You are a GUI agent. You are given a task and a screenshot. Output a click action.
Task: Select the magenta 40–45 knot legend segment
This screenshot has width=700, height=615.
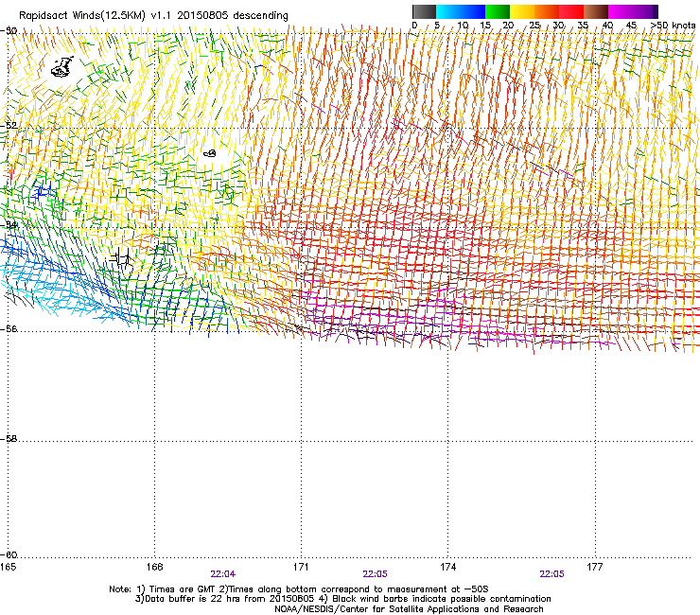pyautogui.click(x=621, y=11)
